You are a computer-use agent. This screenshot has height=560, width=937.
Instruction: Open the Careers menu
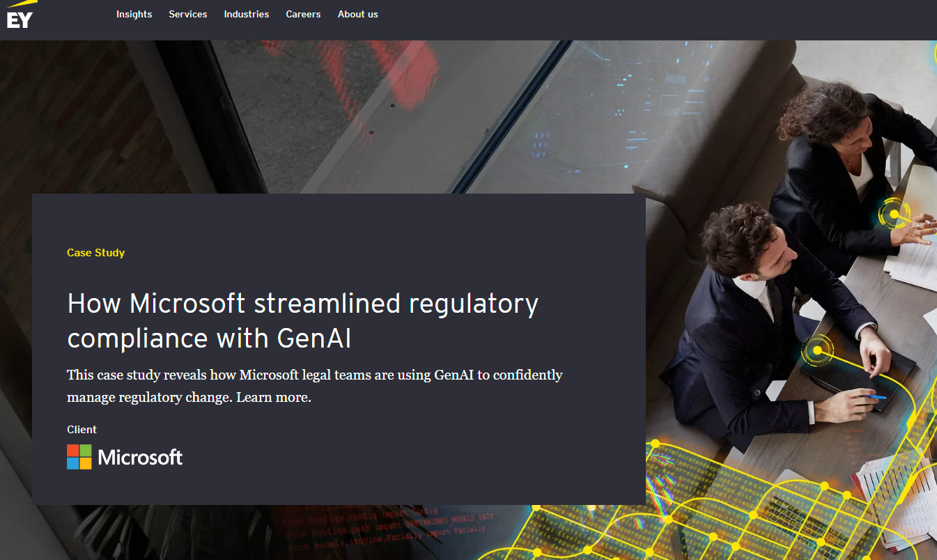click(x=302, y=14)
